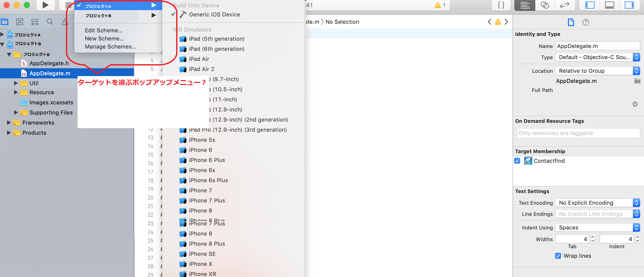Image resolution: width=644 pixels, height=277 pixels.
Task: Choose iPad Air 2 simulator
Action: (201, 69)
